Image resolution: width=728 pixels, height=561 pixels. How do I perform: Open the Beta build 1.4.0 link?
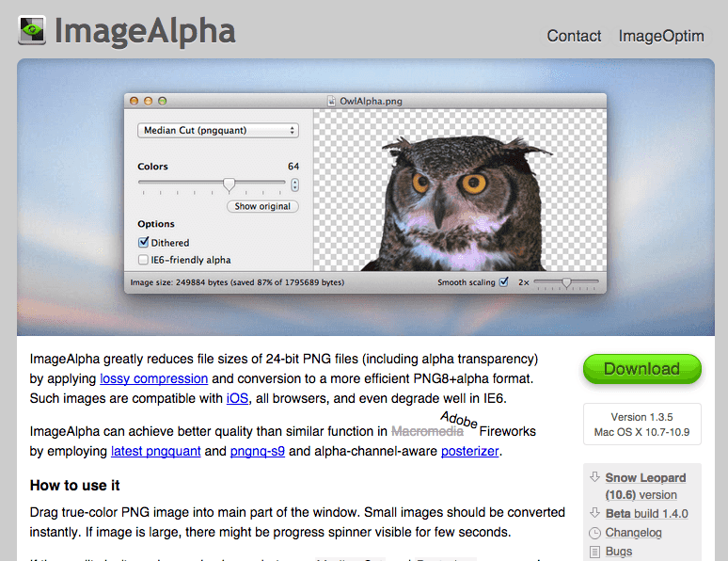[647, 514]
